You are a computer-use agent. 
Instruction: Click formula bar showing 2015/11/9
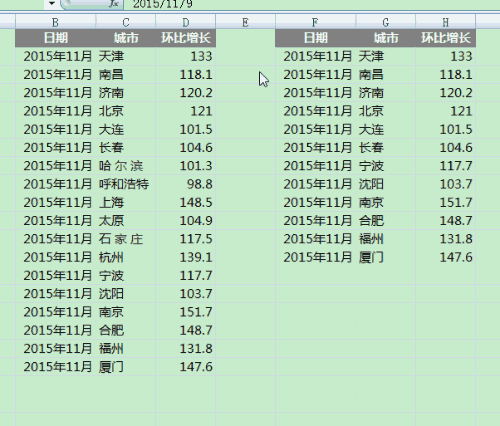click(x=312, y=4)
